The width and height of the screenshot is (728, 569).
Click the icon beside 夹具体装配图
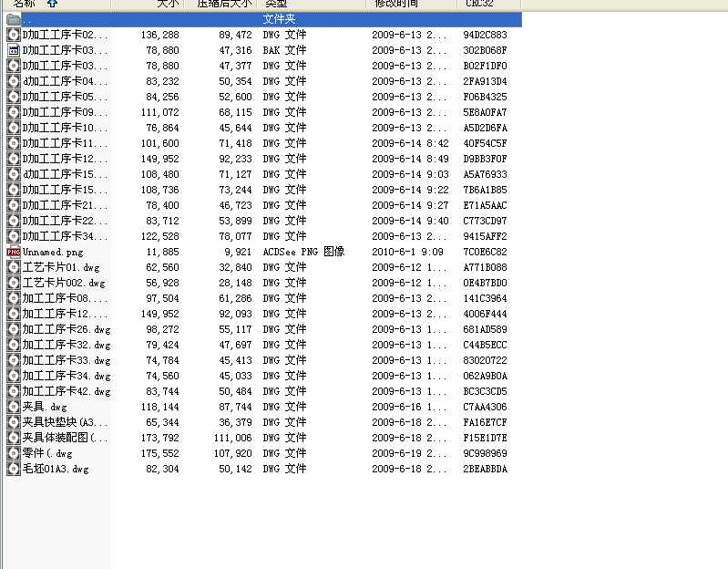click(x=14, y=438)
